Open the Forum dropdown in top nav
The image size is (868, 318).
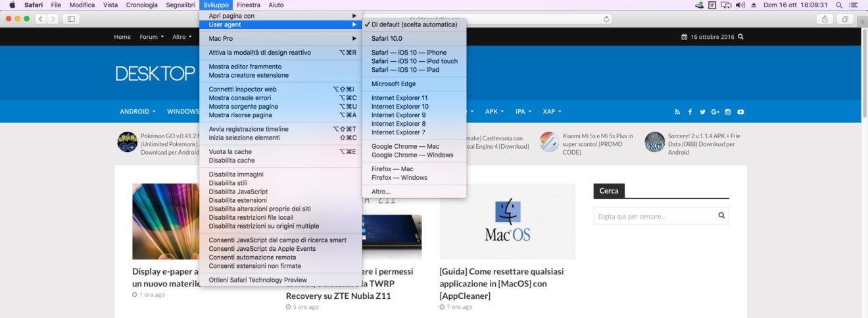(152, 37)
